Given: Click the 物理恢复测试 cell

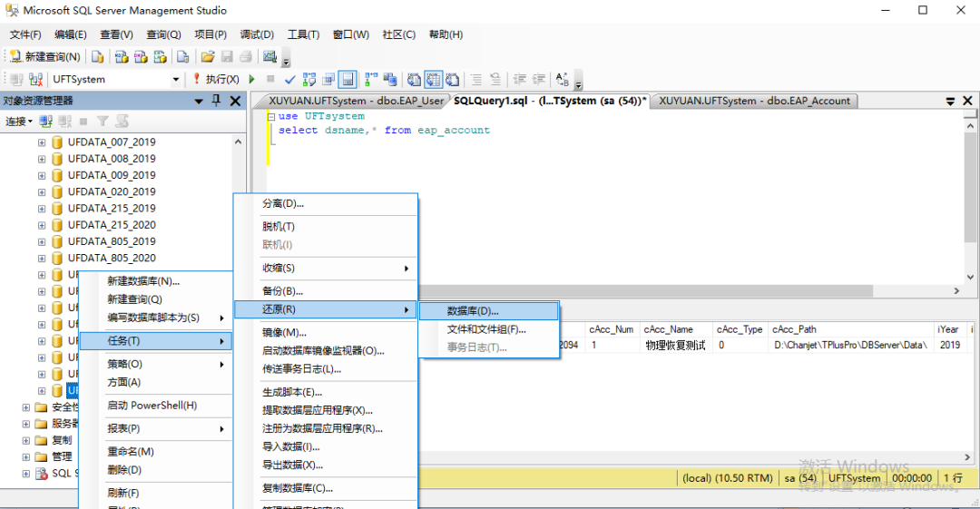Looking at the screenshot, I should (676, 345).
